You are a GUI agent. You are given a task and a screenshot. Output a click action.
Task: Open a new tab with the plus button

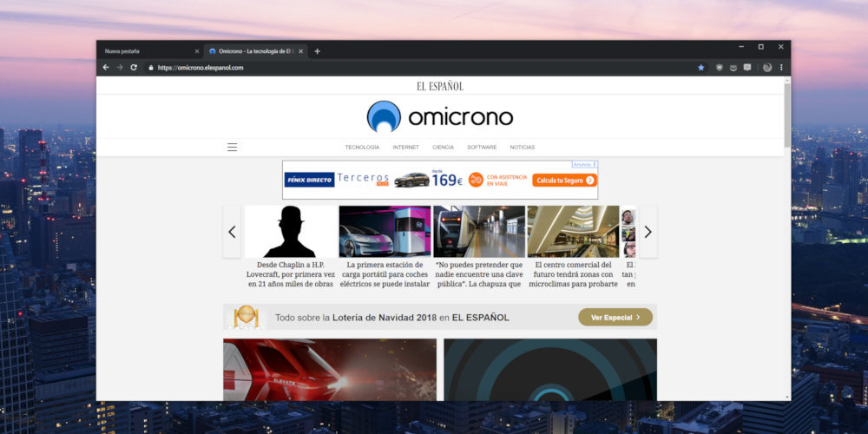(x=317, y=51)
